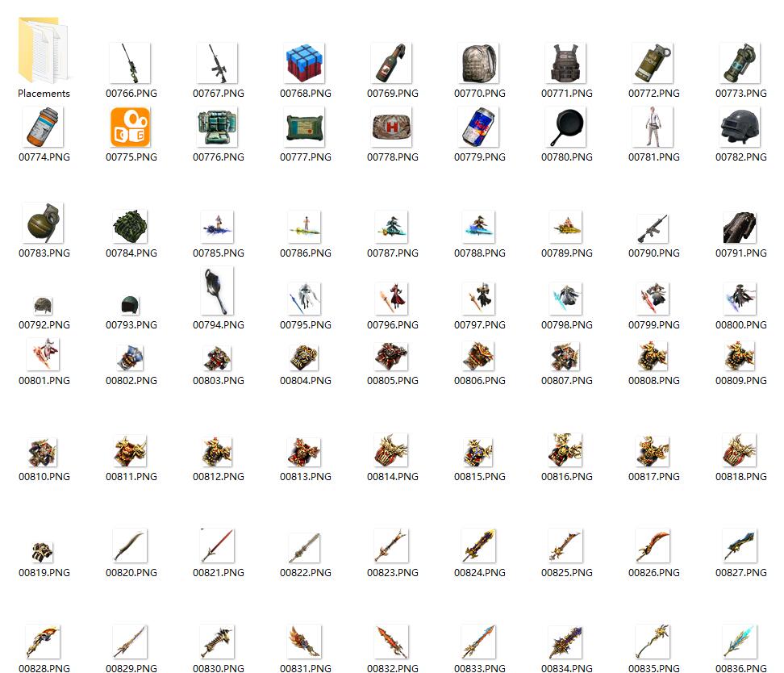This screenshot has width=784, height=673.
Task: Choose the red sword image 00821.PNG
Action: pos(217,546)
